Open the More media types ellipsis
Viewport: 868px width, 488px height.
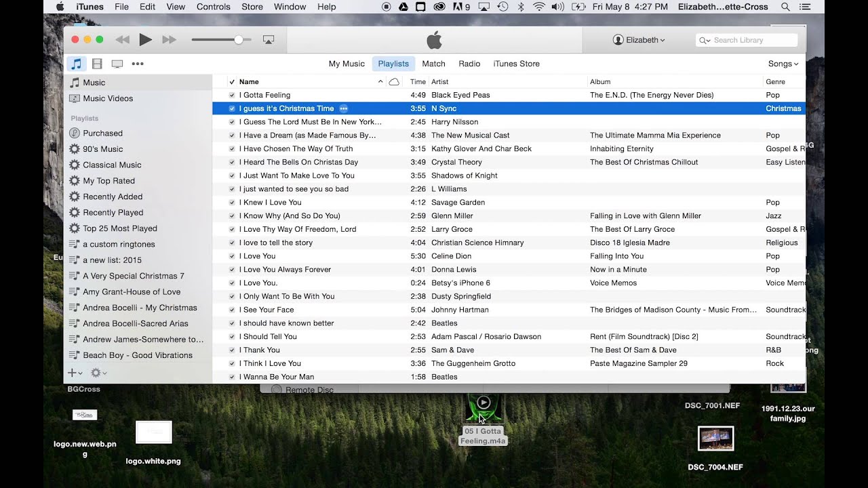coord(138,64)
